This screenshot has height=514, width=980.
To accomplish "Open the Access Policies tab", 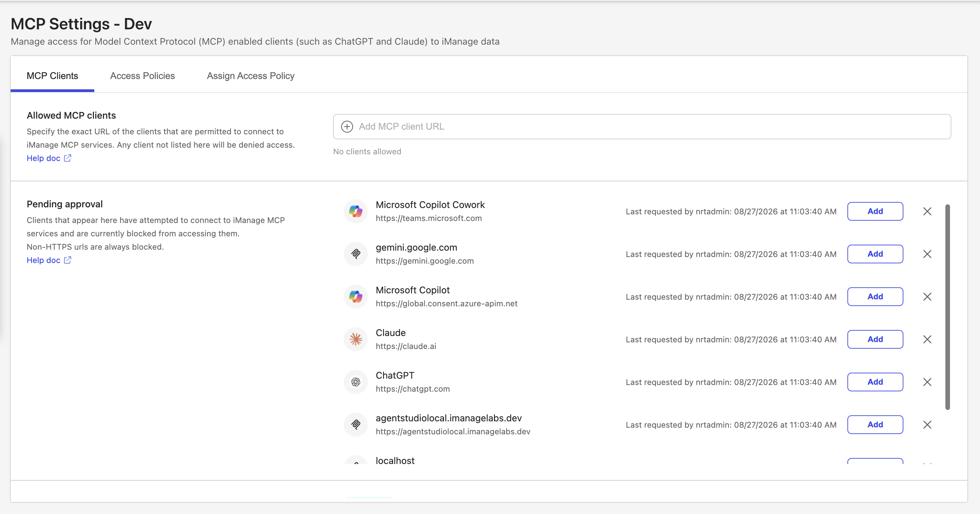I will (142, 76).
